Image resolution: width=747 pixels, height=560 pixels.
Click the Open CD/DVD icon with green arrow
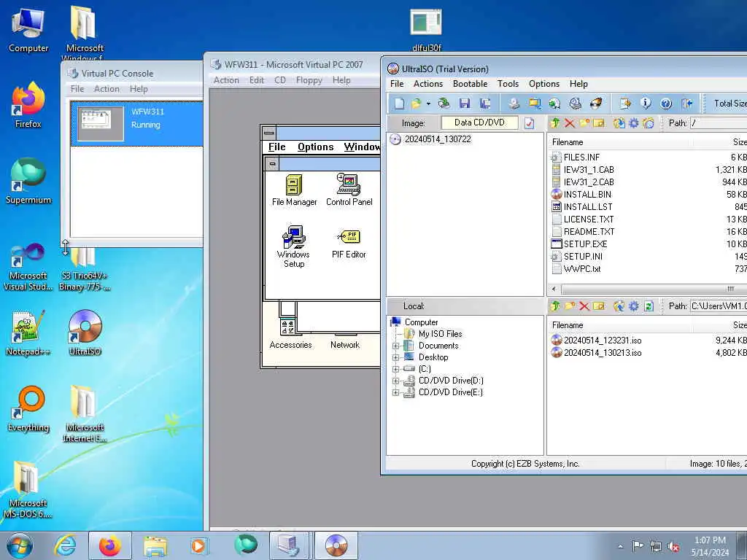coord(444,104)
